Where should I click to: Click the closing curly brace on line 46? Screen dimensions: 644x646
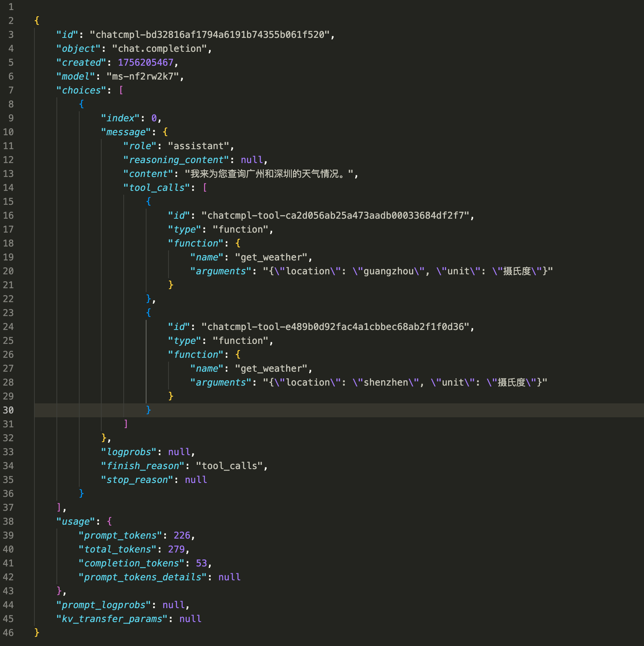point(37,633)
